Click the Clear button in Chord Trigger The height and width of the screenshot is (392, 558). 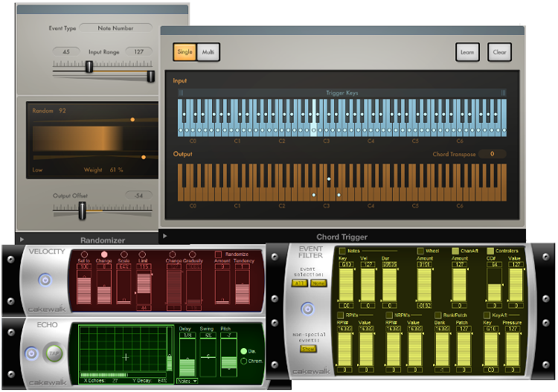click(499, 52)
